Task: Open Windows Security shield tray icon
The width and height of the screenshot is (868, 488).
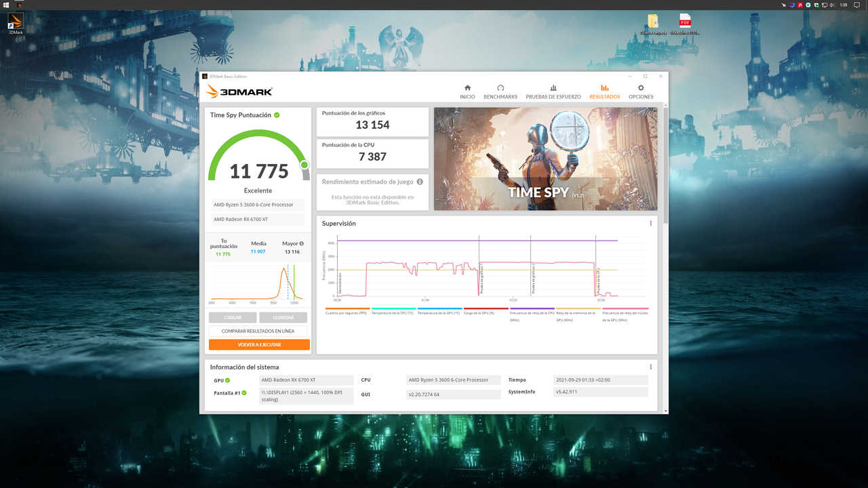Action: click(816, 5)
